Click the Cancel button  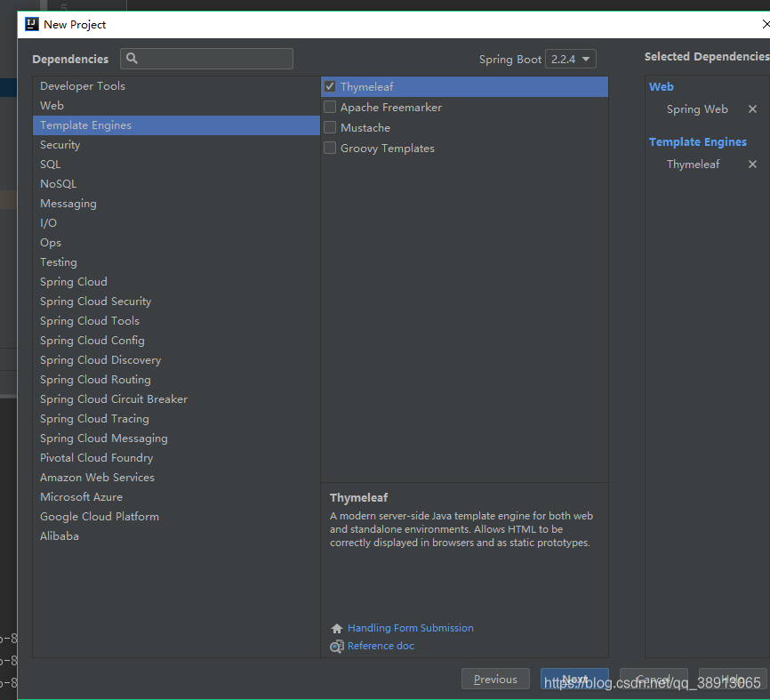click(654, 679)
